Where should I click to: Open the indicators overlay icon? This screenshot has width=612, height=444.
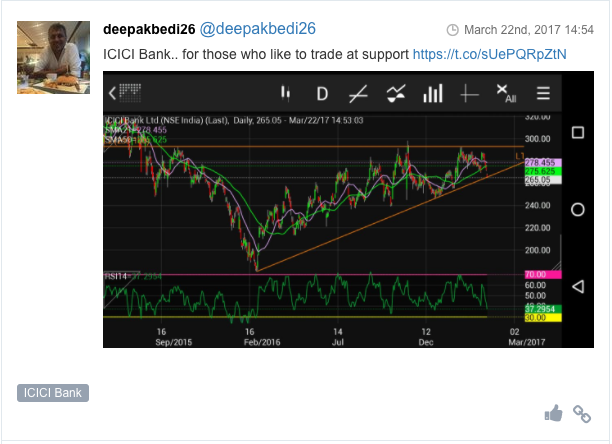click(x=396, y=94)
